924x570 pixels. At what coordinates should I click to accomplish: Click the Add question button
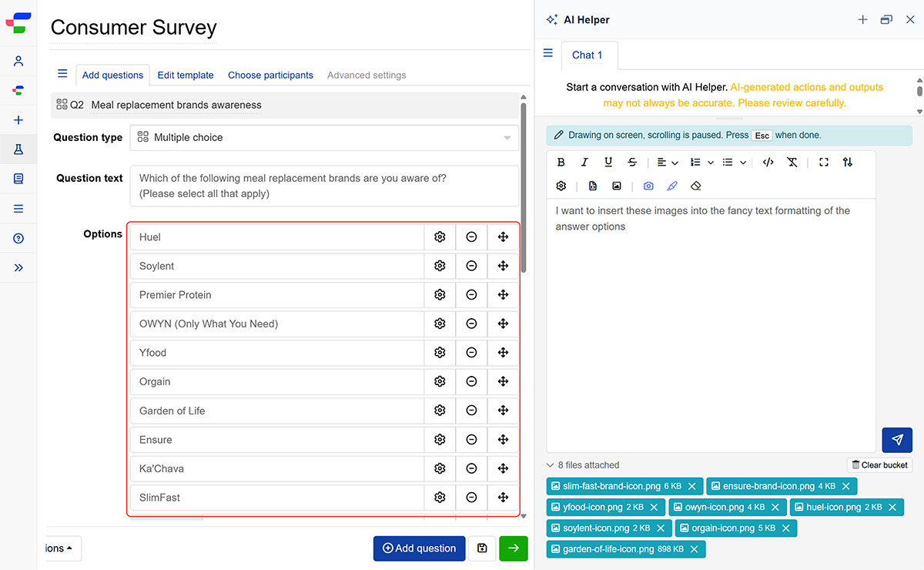pyautogui.click(x=419, y=548)
